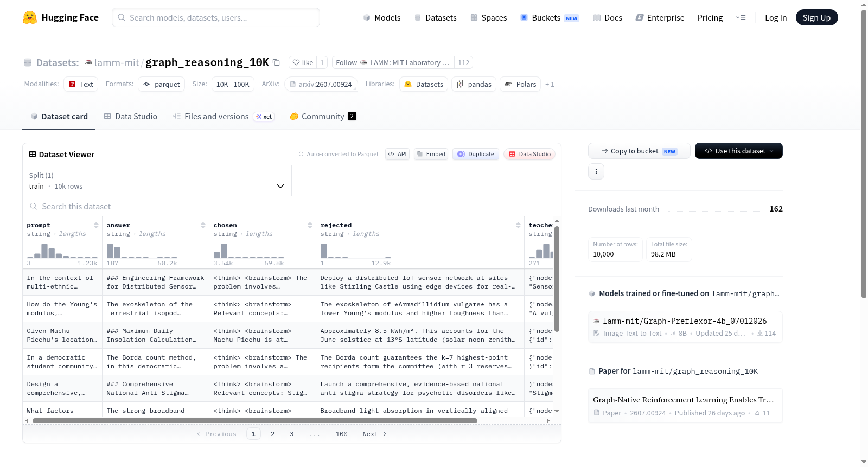Viewport: 868px width, 467px height.
Task: Click the follower count 112
Action: 463,62
